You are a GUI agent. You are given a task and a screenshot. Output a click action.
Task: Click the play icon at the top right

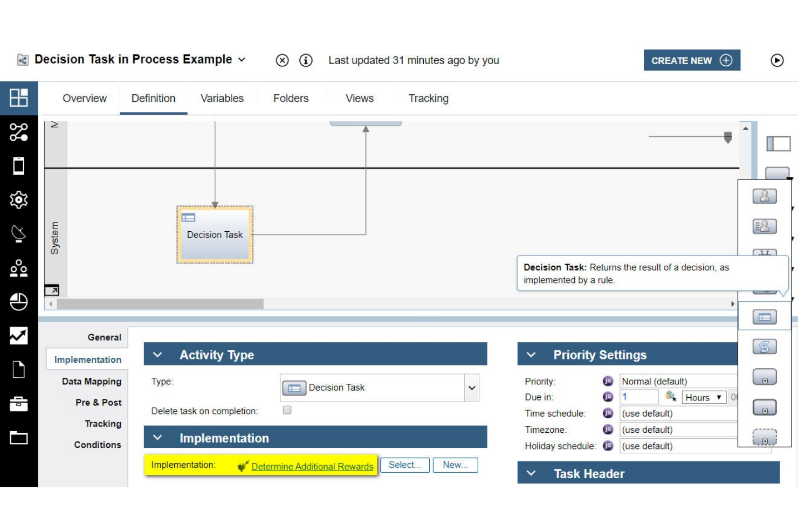777,60
